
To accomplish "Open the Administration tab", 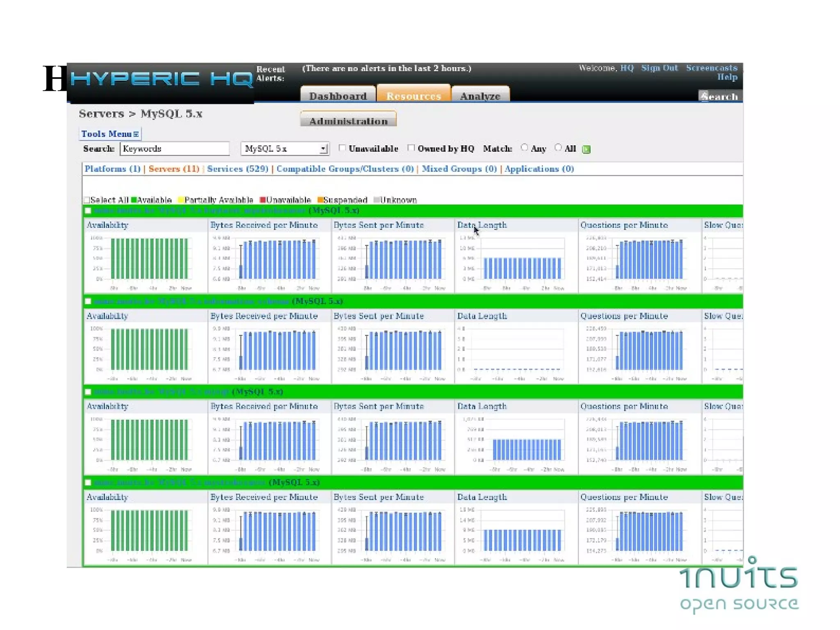I will [x=348, y=121].
